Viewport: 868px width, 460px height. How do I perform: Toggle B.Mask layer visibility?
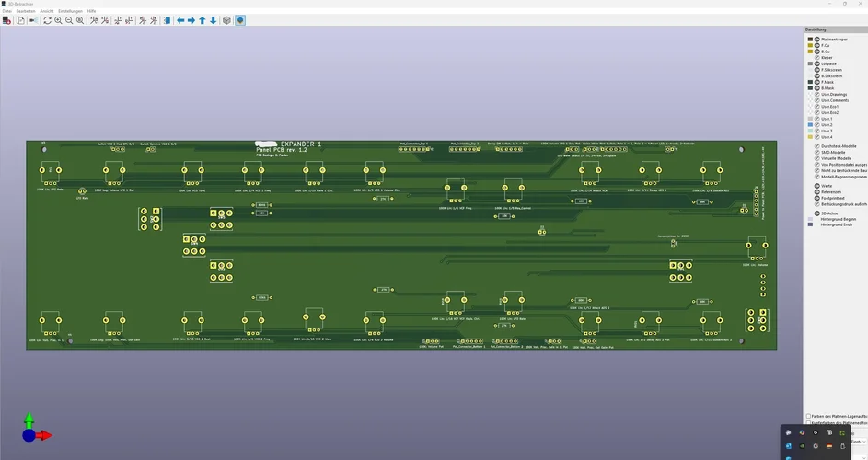point(817,88)
